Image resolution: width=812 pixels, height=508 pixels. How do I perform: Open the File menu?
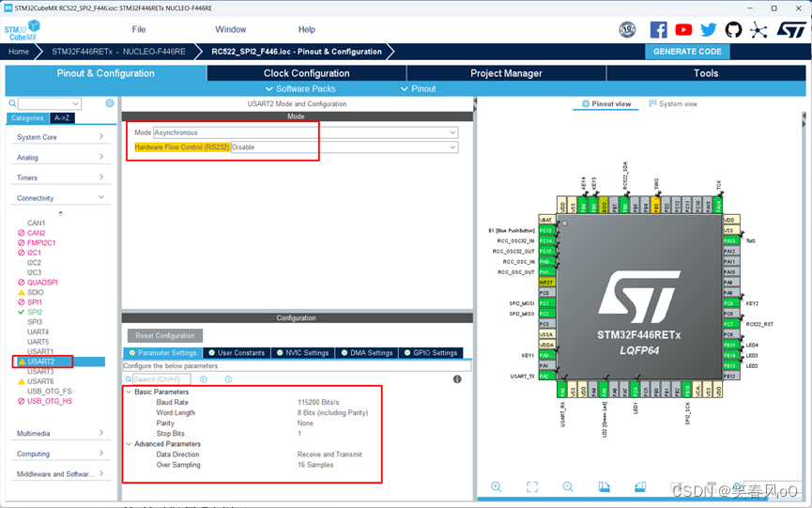[139, 29]
